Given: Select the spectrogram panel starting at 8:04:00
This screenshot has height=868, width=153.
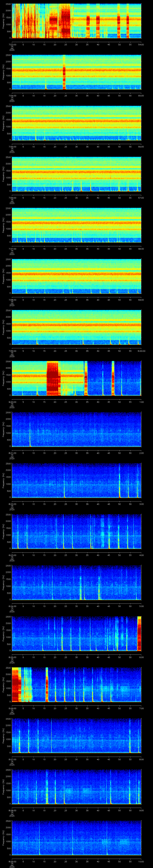Looking at the screenshot, I should coord(76,582).
